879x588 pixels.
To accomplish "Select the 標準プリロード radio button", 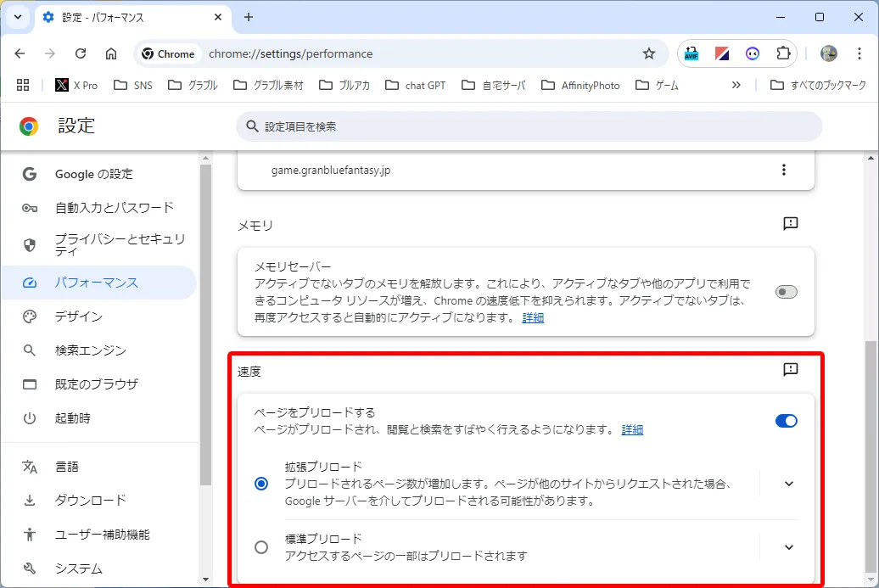I will (x=261, y=547).
